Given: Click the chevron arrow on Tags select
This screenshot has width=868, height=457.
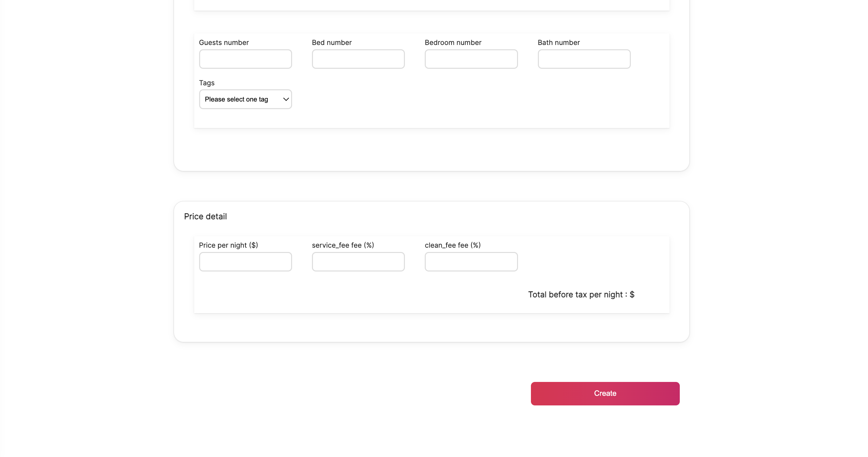Looking at the screenshot, I should pyautogui.click(x=286, y=99).
